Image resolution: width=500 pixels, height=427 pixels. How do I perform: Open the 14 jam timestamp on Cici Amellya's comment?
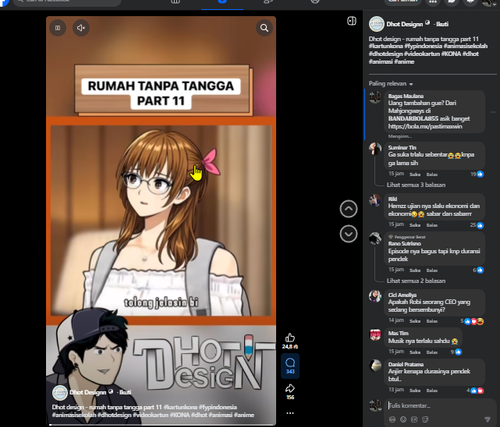396,320
